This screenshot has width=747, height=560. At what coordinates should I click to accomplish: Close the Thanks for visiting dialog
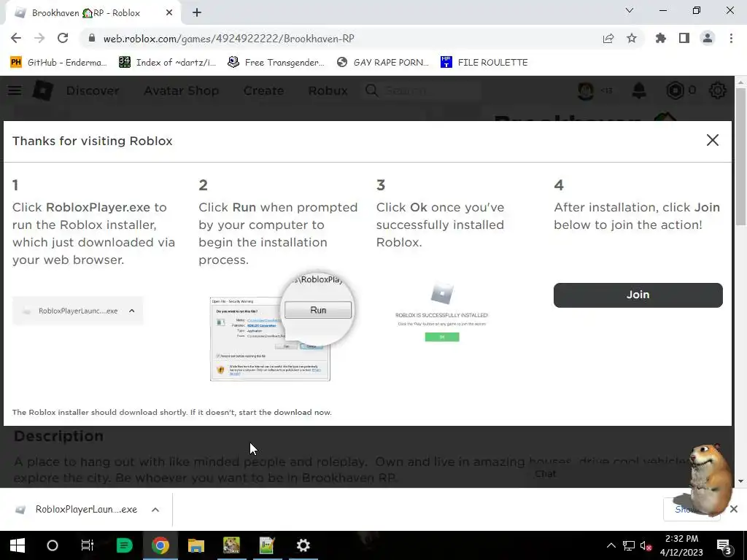coord(712,140)
